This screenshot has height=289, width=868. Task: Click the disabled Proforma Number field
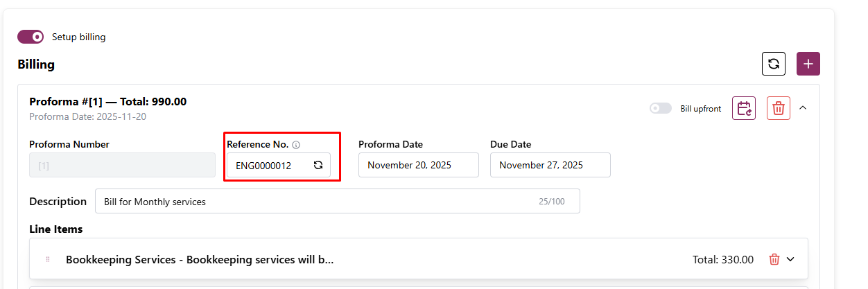[122, 165]
